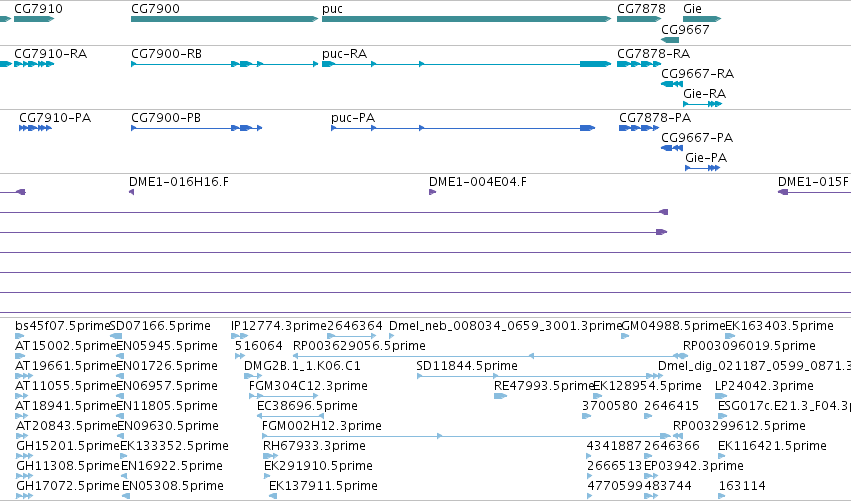The image size is (851, 501).
Task: Click the 4341887 feature label
Action: point(614,446)
